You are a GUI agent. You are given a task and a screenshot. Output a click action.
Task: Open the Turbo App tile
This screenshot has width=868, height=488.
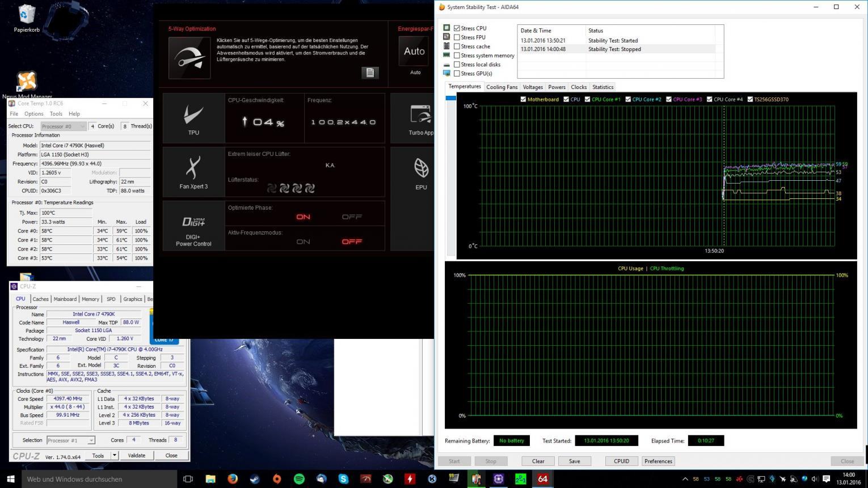(x=421, y=118)
